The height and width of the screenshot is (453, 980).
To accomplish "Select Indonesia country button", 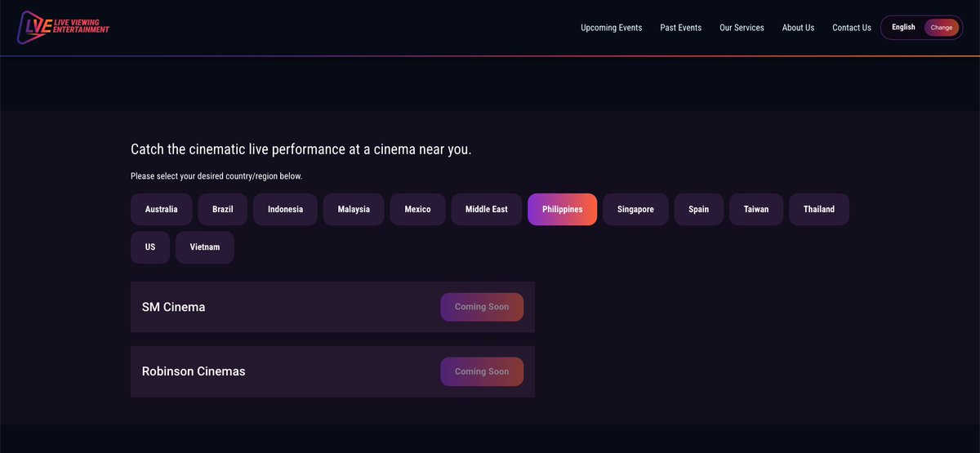I will coord(285,209).
